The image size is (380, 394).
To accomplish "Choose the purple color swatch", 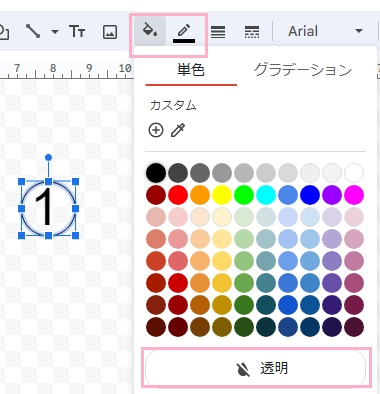I will pos(332,195).
